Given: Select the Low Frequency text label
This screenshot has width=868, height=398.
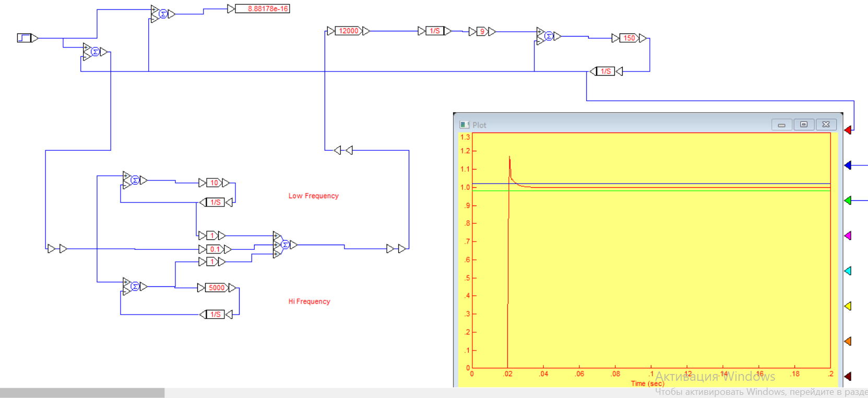Looking at the screenshot, I should 314,196.
